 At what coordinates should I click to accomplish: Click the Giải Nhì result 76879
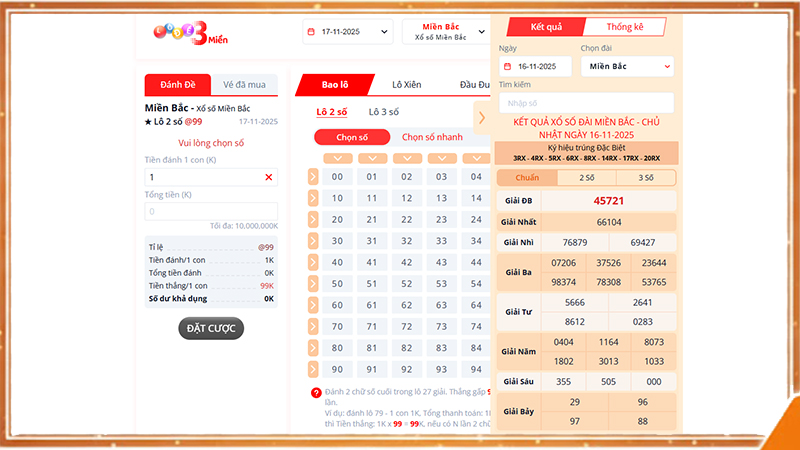tap(575, 242)
